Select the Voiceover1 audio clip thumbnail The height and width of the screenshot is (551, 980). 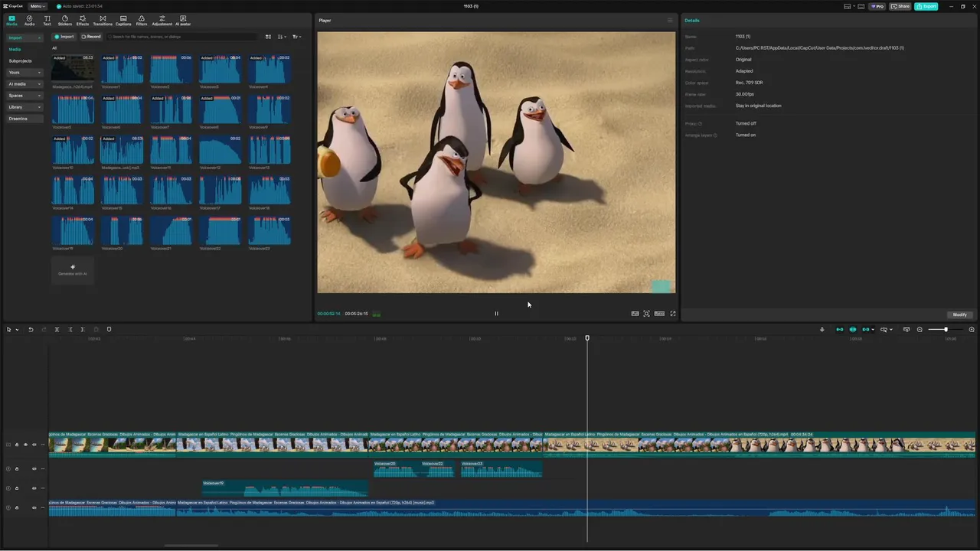click(122, 69)
